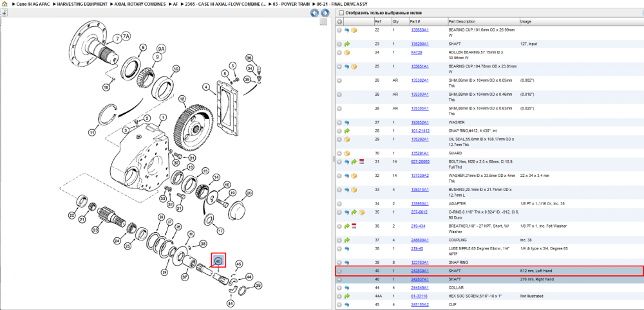Click the package icon on GUARD row
The height and width of the screenshot is (310, 644).
click(346, 153)
